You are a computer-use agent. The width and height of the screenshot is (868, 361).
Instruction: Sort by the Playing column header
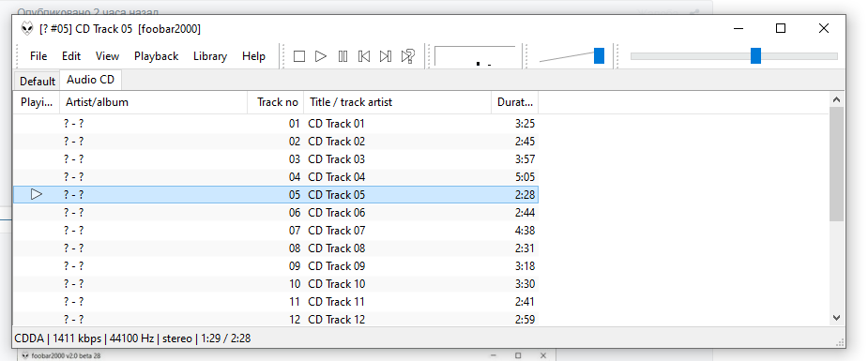[37, 102]
